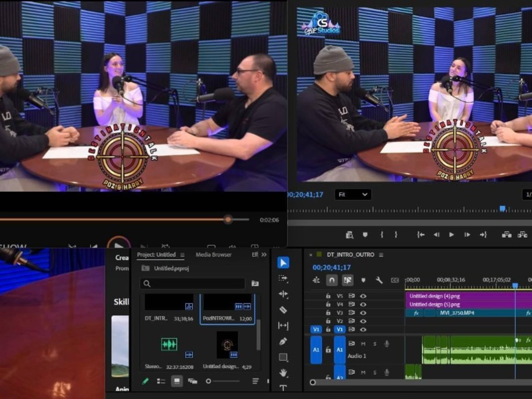Image resolution: width=532 pixels, height=399 pixels.
Task: Click new bin from search icon
Action: pyautogui.click(x=255, y=283)
